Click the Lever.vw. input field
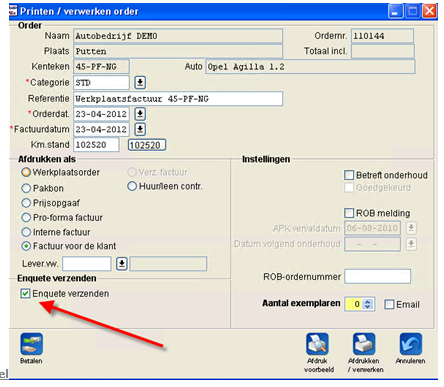The width and height of the screenshot is (444, 387). click(87, 264)
